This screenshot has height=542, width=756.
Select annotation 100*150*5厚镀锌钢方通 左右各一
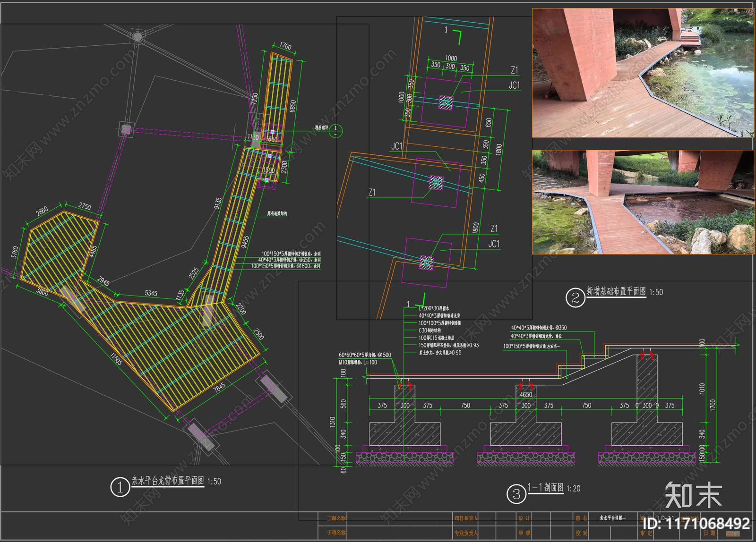(532, 346)
